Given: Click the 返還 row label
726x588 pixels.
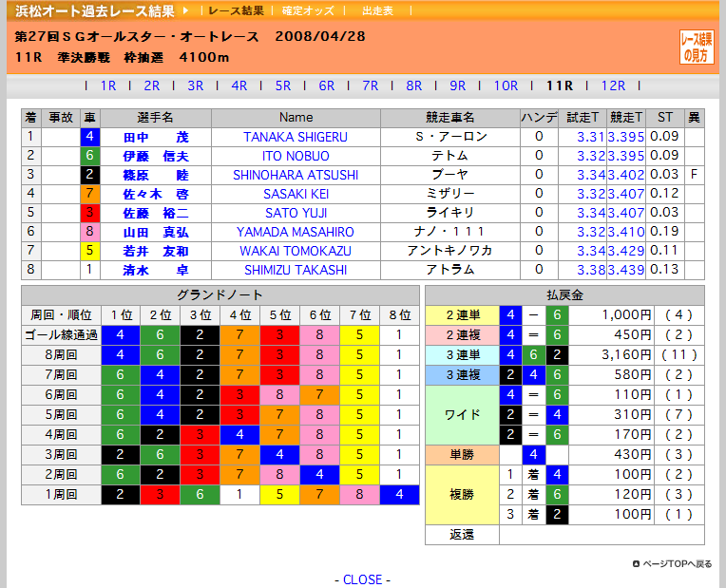Looking at the screenshot, I should click(463, 535).
